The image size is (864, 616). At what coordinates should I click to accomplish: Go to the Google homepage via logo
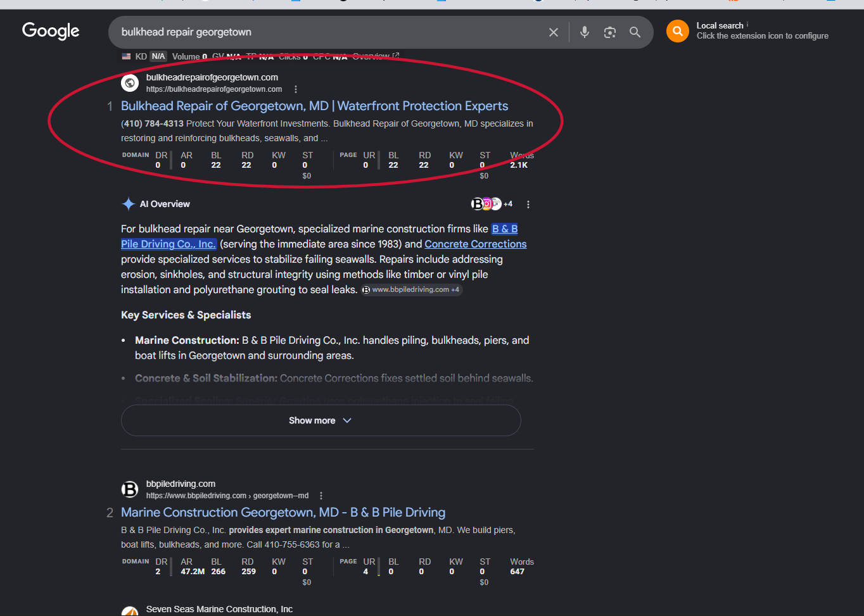(51, 31)
